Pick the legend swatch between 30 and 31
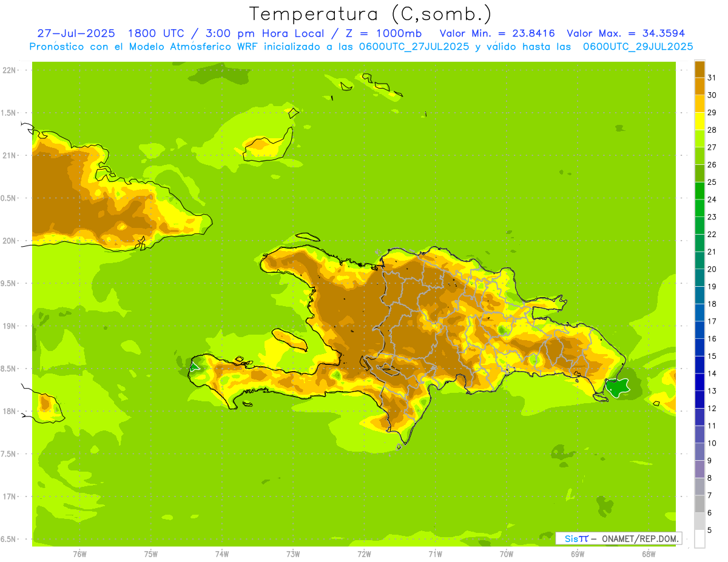 (x=699, y=86)
